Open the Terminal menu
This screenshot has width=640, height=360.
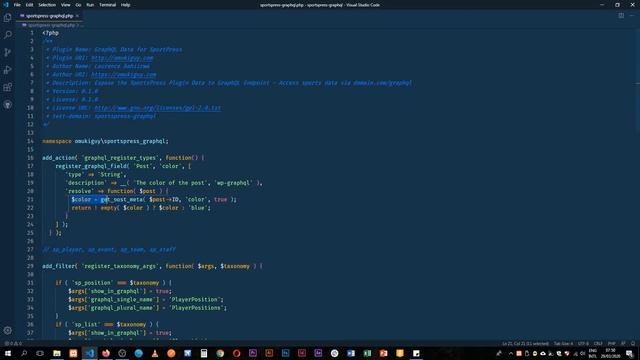point(107,5)
